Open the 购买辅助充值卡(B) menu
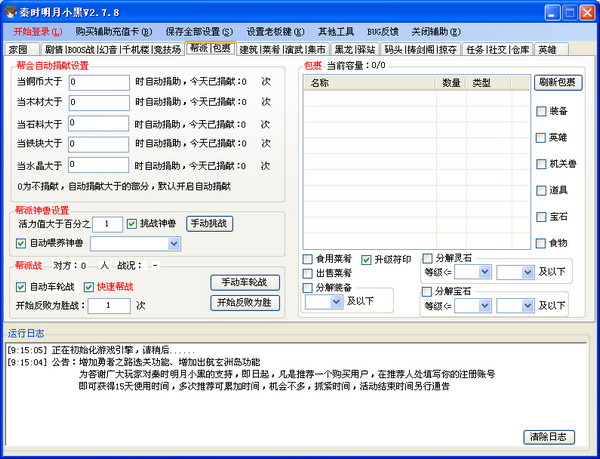 pyautogui.click(x=114, y=32)
